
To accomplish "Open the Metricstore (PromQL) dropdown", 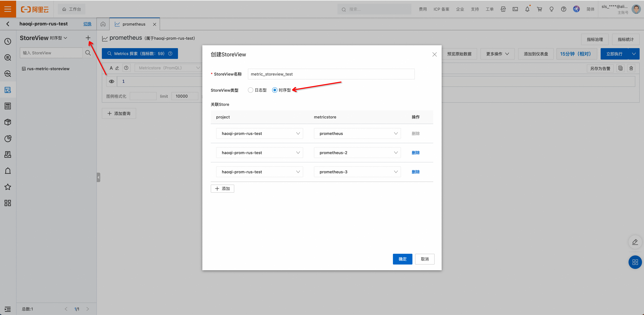I will click(168, 68).
